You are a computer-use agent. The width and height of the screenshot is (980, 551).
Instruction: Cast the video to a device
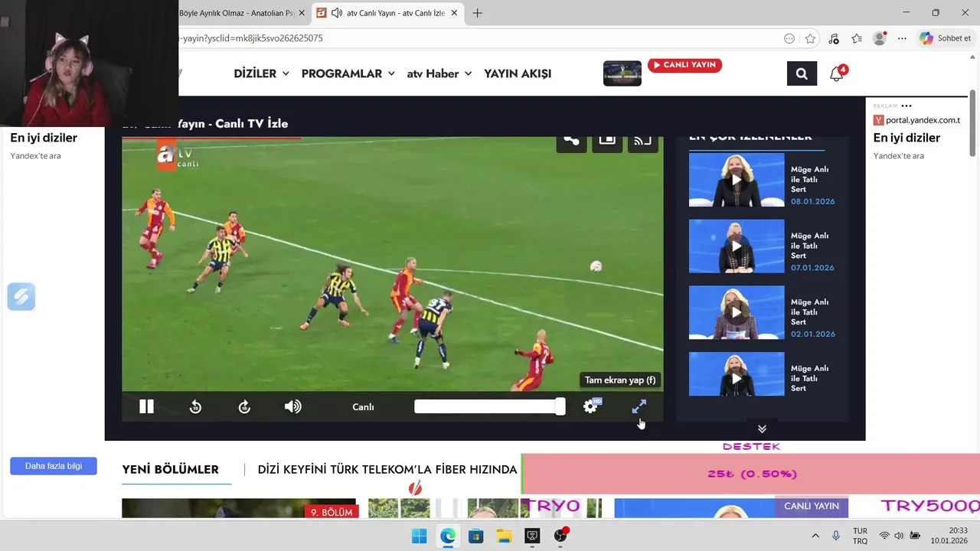(643, 141)
